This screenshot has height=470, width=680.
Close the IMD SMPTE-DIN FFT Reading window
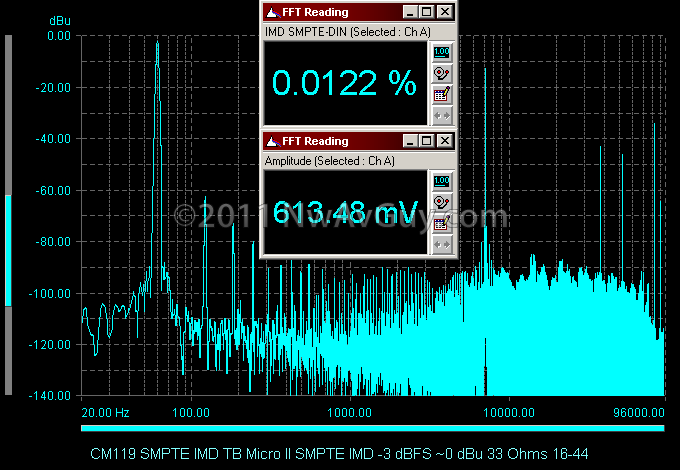(x=445, y=12)
